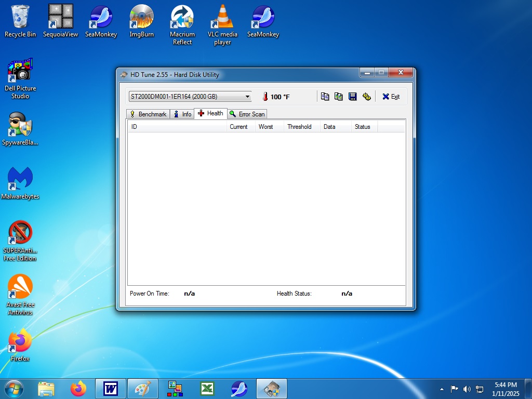The image size is (532, 399).
Task: Click the save floppy disk icon
Action: pos(353,97)
